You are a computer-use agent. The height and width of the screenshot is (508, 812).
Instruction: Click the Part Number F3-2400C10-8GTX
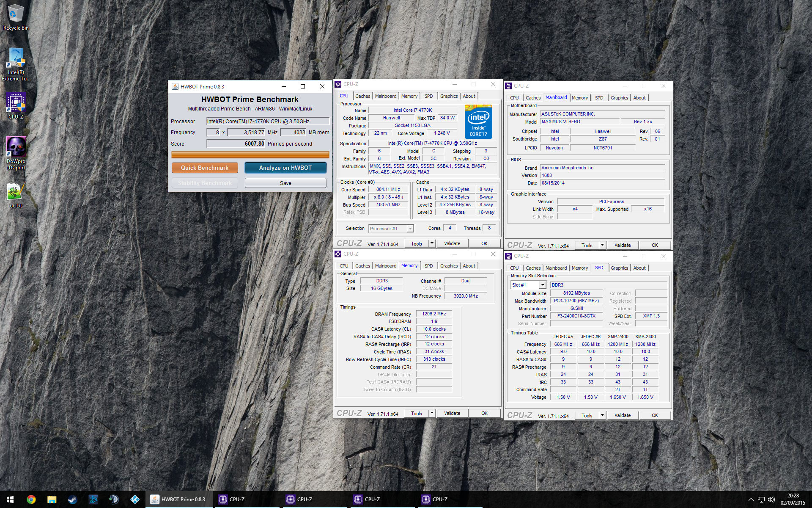[576, 316]
